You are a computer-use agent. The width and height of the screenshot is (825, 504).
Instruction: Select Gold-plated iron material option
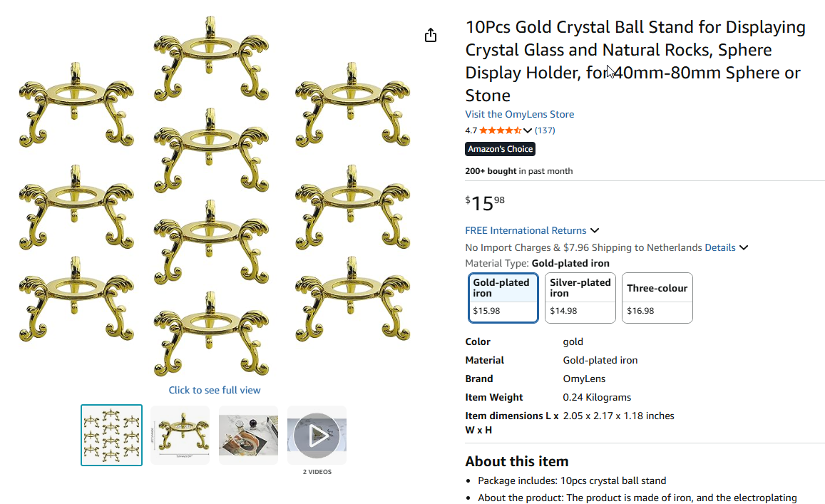(503, 296)
